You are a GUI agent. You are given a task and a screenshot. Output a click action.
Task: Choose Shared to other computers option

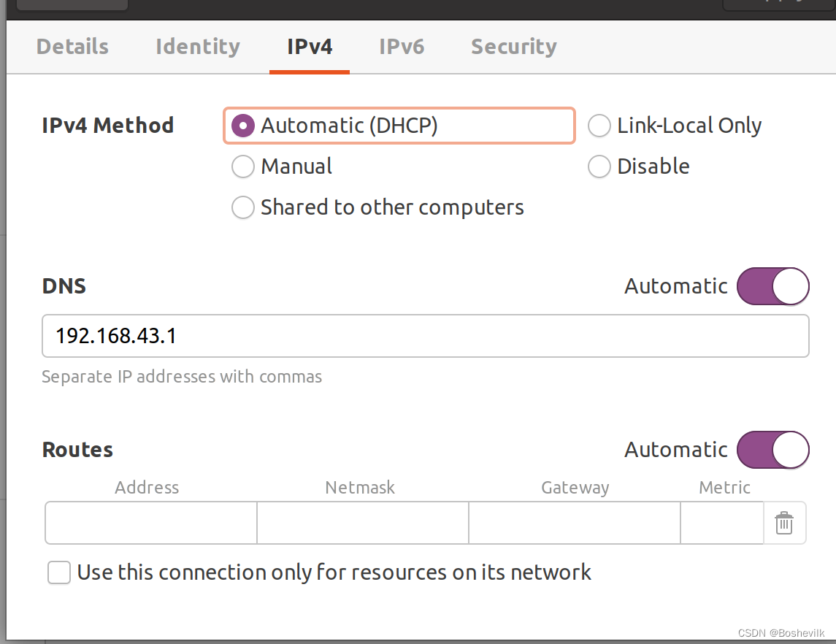242,208
